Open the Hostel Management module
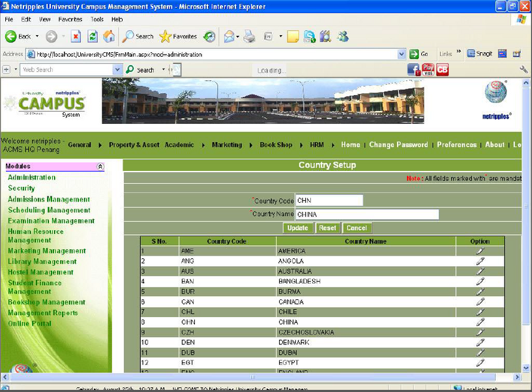Image resolution: width=532 pixels, height=392 pixels. point(40,272)
